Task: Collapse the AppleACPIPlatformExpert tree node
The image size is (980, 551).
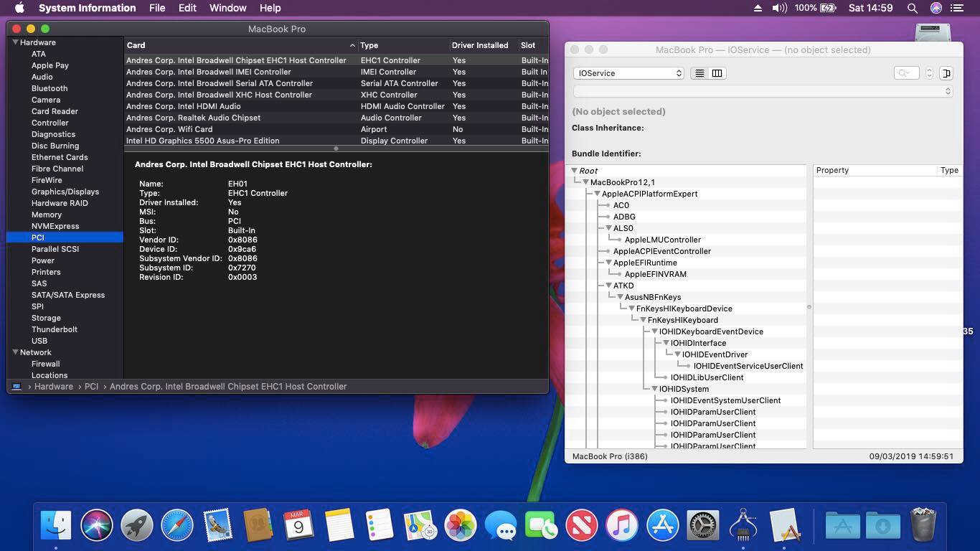Action: [x=597, y=194]
